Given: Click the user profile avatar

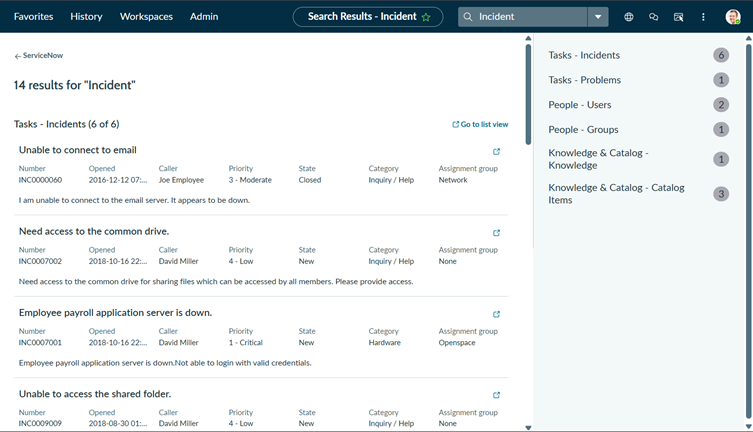Looking at the screenshot, I should (x=733, y=17).
